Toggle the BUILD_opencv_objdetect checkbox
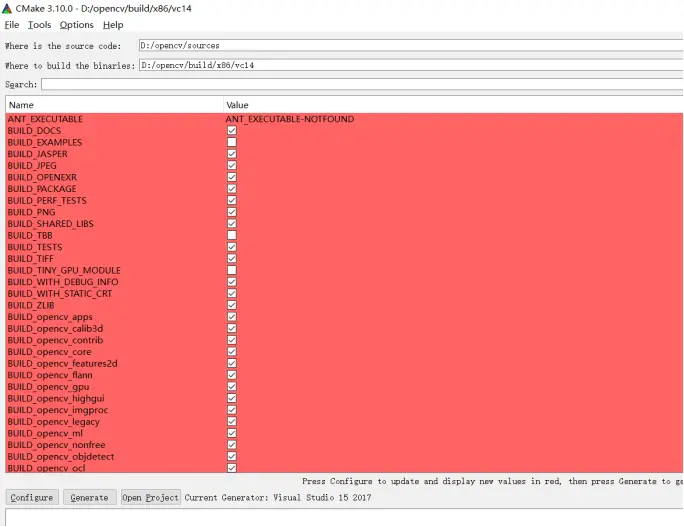Image resolution: width=684 pixels, height=527 pixels. tap(232, 456)
